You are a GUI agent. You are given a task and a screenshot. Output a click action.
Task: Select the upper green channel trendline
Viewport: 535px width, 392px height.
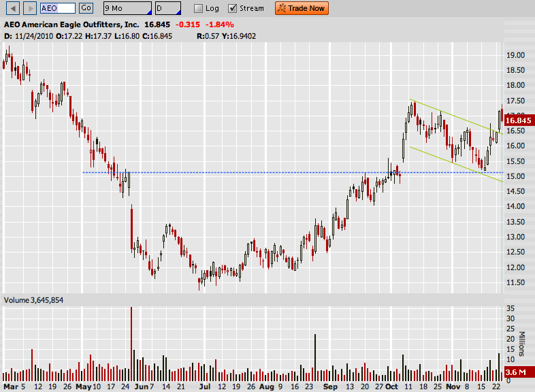click(449, 116)
